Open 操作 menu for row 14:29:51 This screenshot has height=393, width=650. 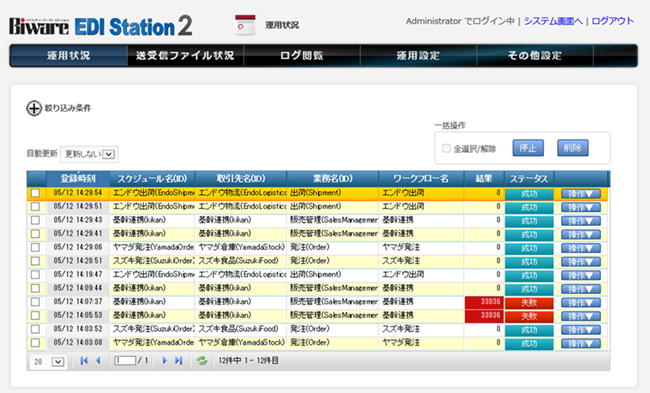[x=581, y=207]
